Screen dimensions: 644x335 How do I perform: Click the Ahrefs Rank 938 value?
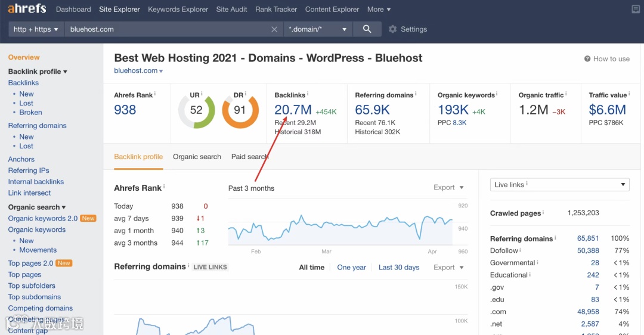point(125,110)
